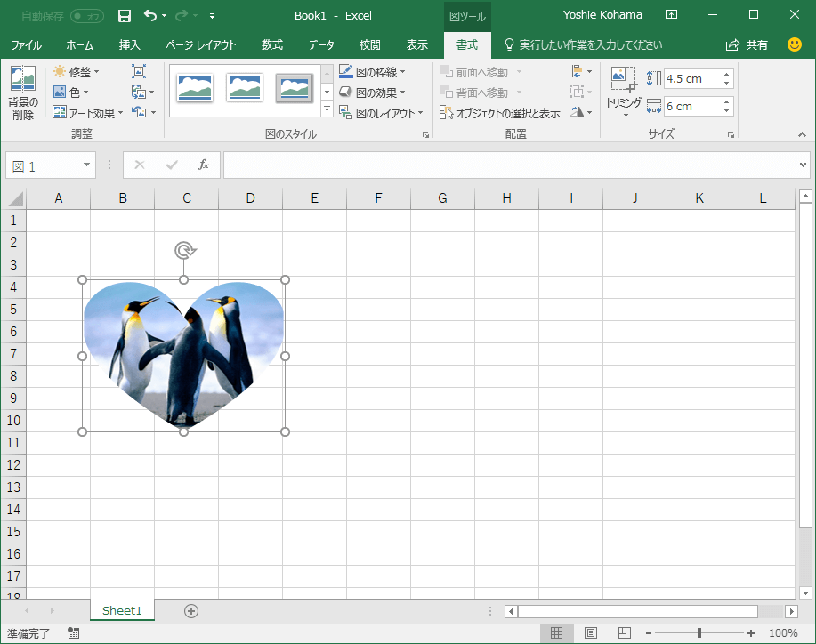Click the 100% zoom level

tap(783, 633)
